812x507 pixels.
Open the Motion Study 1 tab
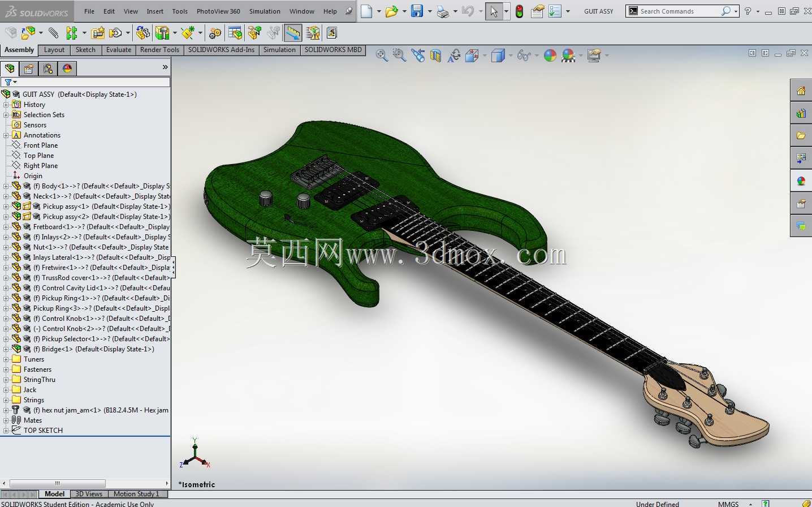(x=136, y=494)
